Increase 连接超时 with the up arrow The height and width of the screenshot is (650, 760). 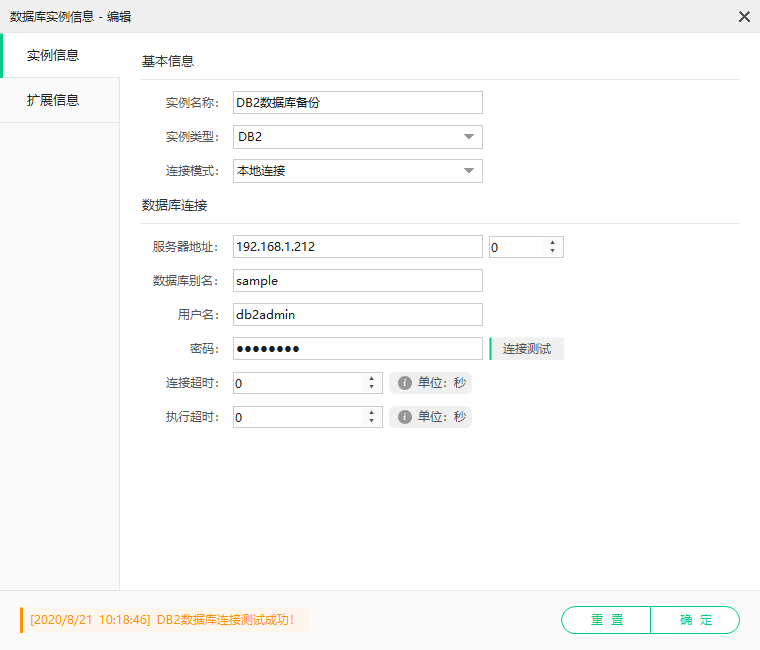(372, 379)
